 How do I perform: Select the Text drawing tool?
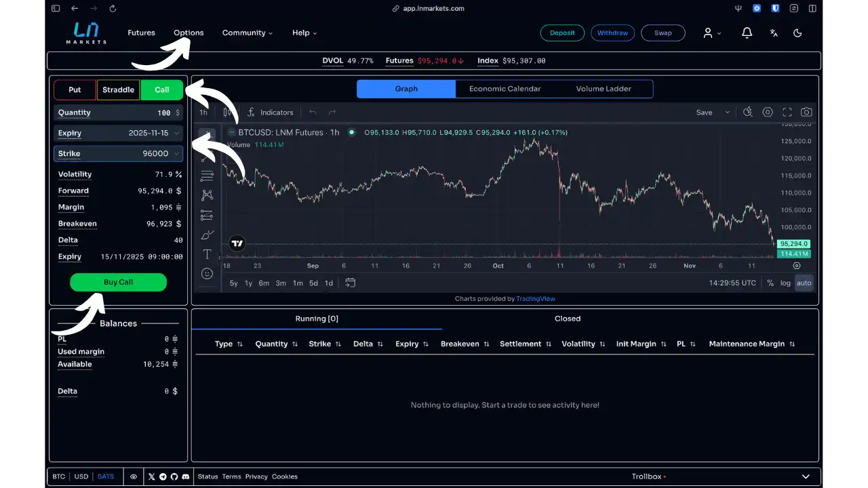tap(208, 254)
